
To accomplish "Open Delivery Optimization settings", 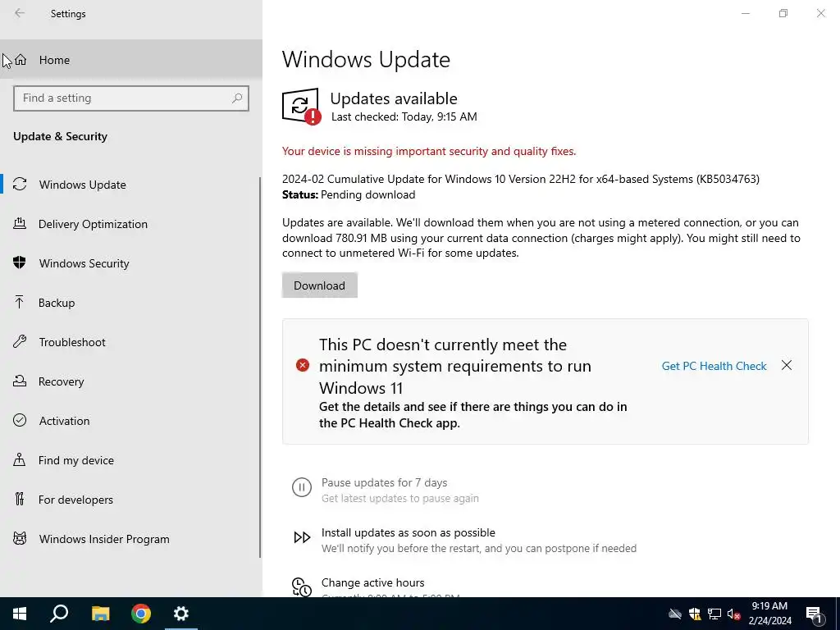I will tap(130, 224).
